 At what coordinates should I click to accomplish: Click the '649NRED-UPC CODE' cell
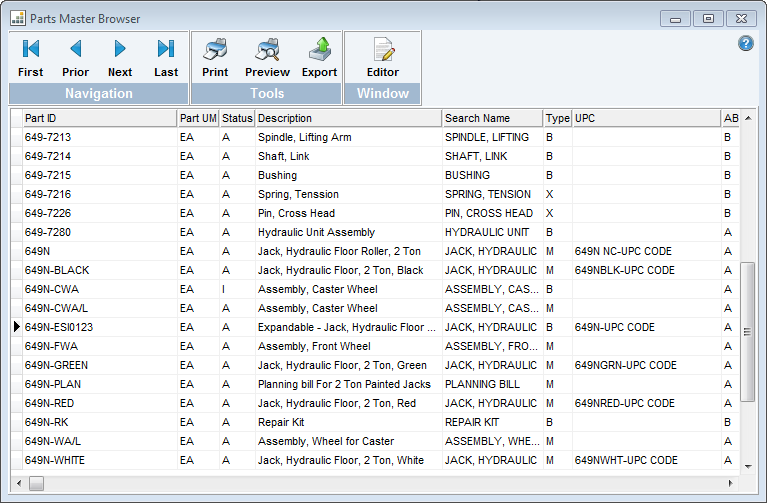625,403
